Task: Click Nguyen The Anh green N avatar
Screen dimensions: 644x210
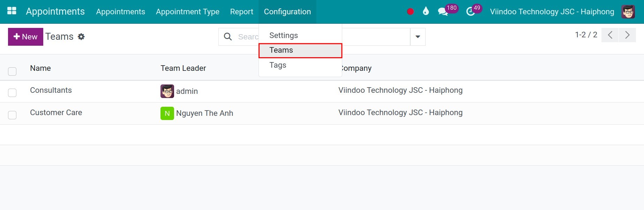Action: [x=167, y=113]
